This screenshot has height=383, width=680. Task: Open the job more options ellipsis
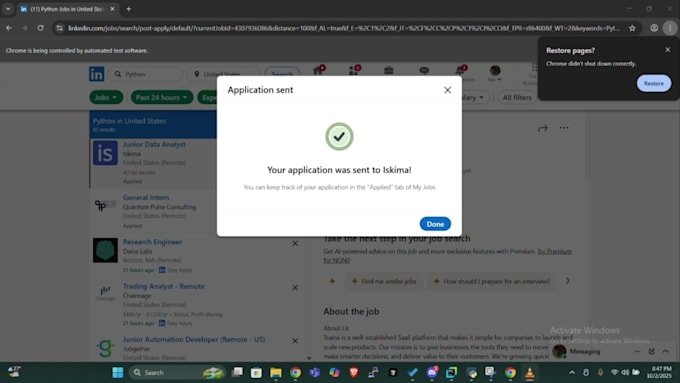coord(564,128)
